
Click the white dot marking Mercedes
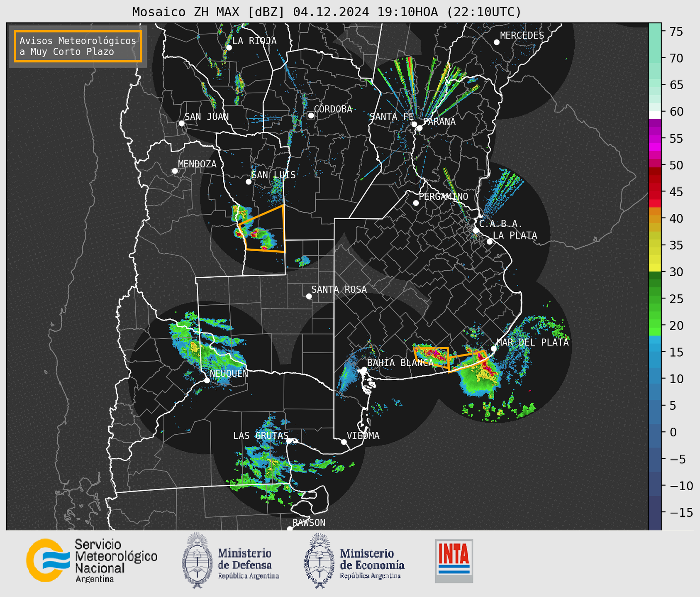click(497, 42)
